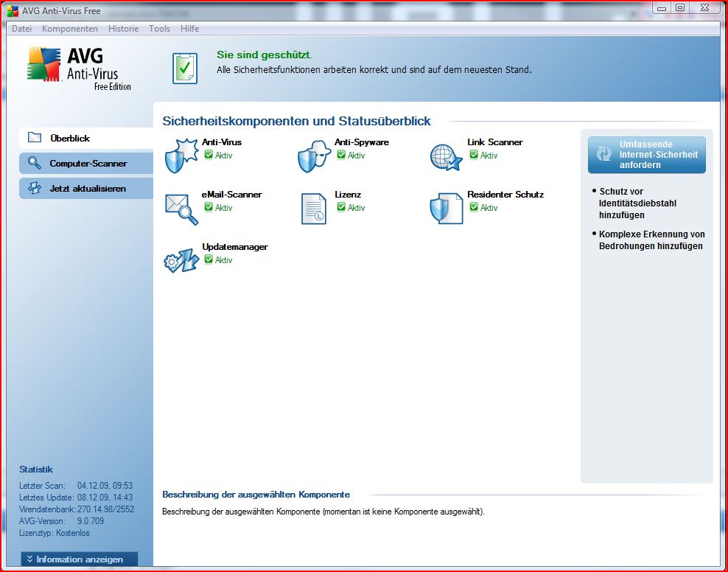This screenshot has height=572, width=728.
Task: Open the Anti-Spyware spy shield icon
Action: pos(315,156)
